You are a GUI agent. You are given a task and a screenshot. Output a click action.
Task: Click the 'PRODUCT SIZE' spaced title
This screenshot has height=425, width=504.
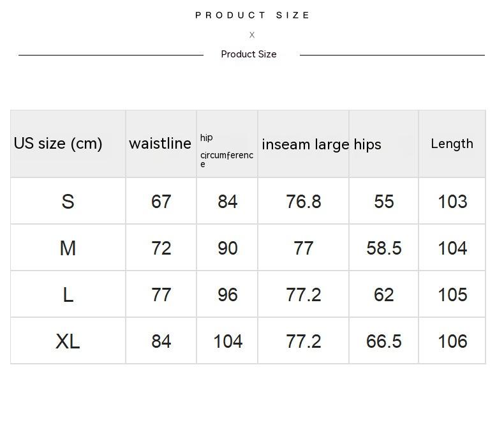[253, 15]
